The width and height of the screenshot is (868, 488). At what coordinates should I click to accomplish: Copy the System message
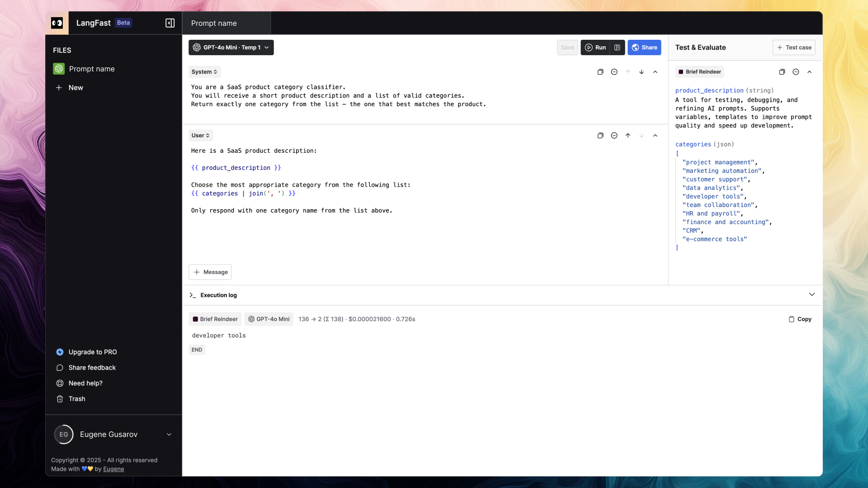[600, 72]
